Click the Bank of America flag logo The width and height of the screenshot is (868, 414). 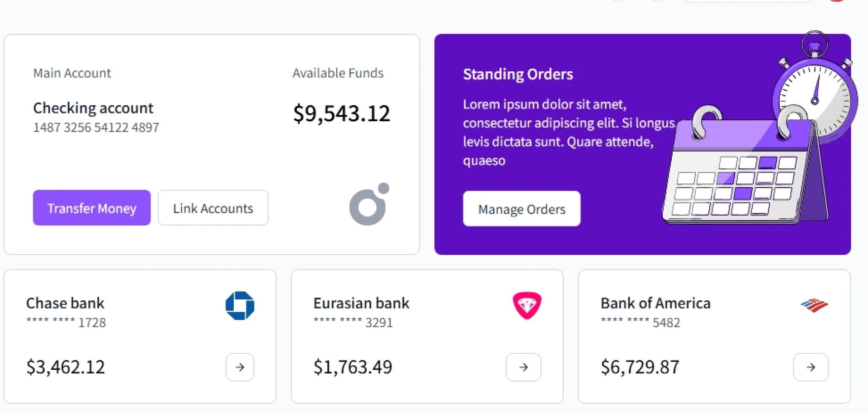[x=814, y=306]
